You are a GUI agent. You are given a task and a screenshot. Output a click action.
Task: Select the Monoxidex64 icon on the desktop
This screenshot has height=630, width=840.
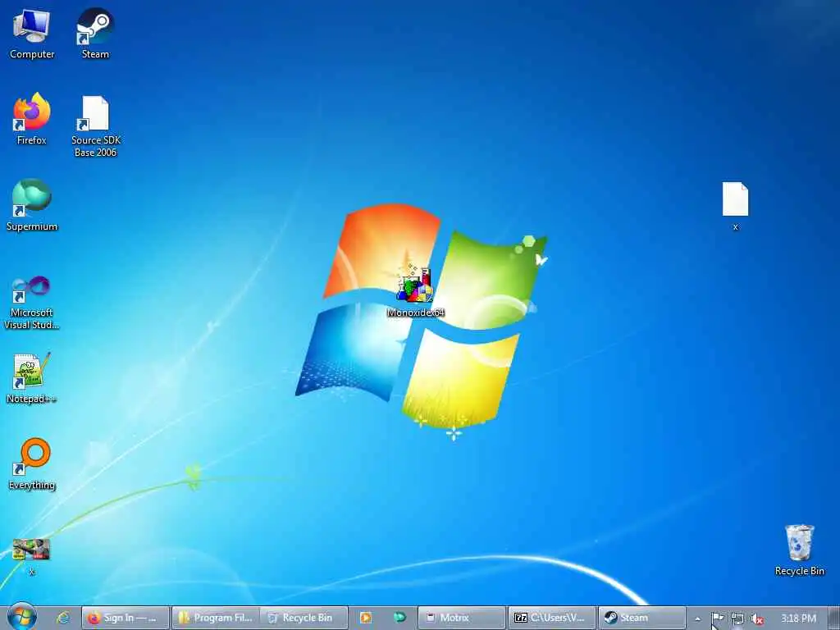(416, 292)
